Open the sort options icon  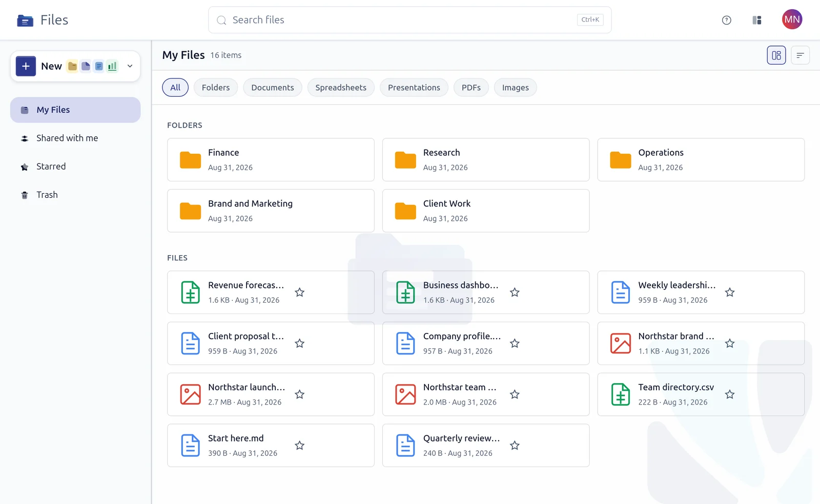800,55
